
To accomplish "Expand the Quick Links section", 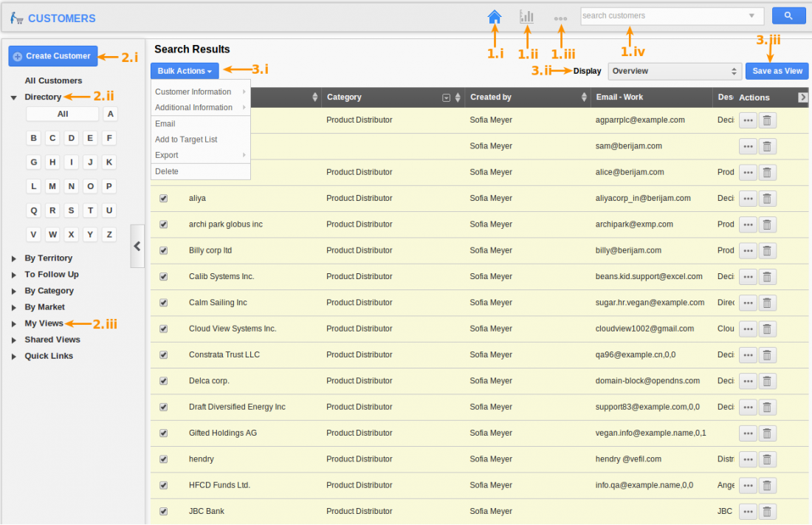I will (14, 356).
